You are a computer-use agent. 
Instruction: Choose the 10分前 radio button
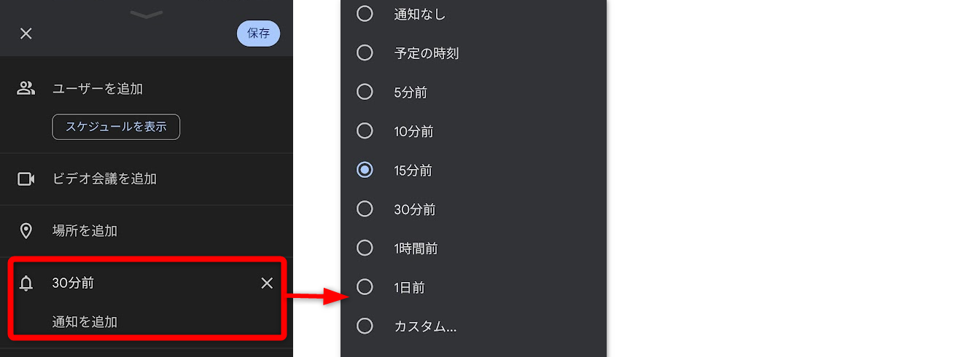tap(365, 131)
